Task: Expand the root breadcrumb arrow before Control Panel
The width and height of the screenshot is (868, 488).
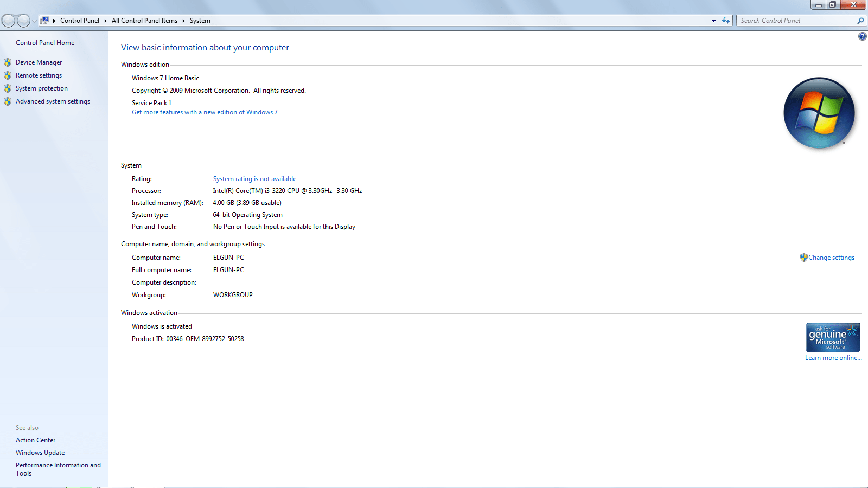Action: (54, 21)
